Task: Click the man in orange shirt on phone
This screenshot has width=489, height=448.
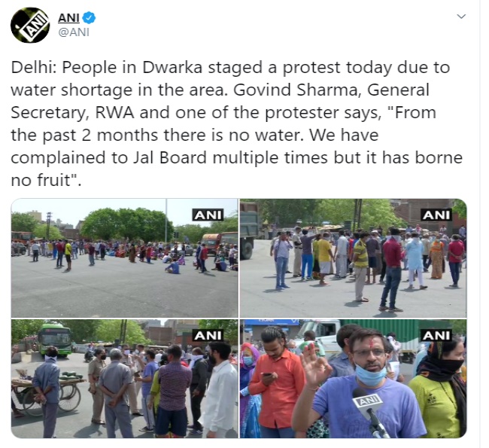Action: coord(278,382)
